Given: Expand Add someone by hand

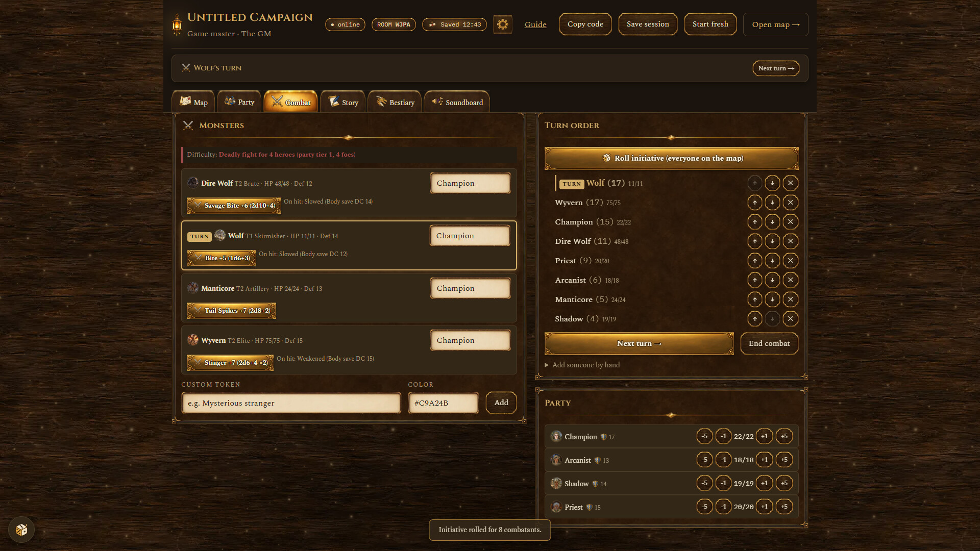Looking at the screenshot, I should pos(582,365).
